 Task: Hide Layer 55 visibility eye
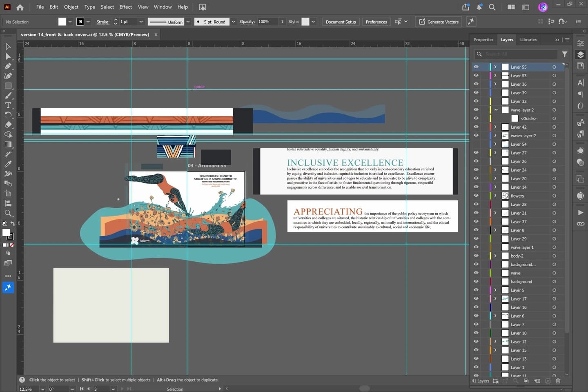click(x=476, y=67)
